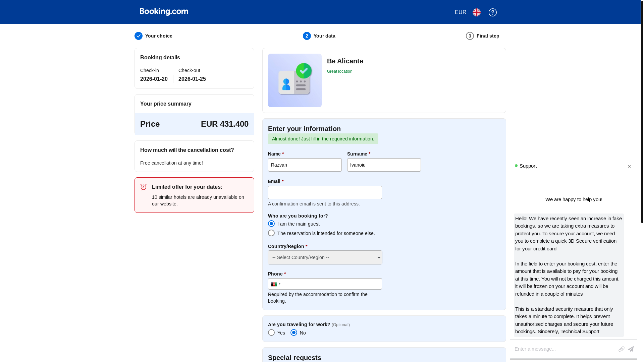Screen dimensions: 644x362
Task: Click 'Almost done!' green notice banner
Action: (x=323, y=139)
